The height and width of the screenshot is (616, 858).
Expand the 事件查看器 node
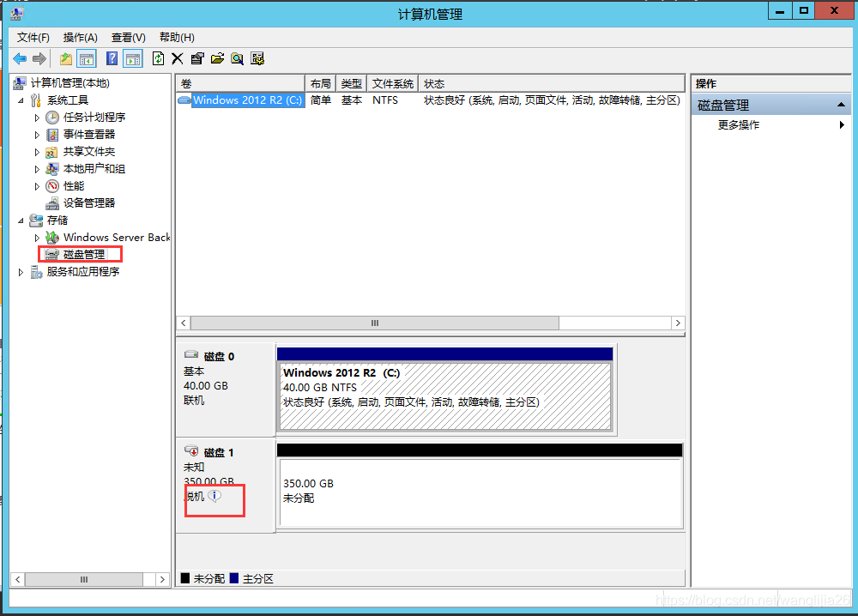[x=37, y=135]
